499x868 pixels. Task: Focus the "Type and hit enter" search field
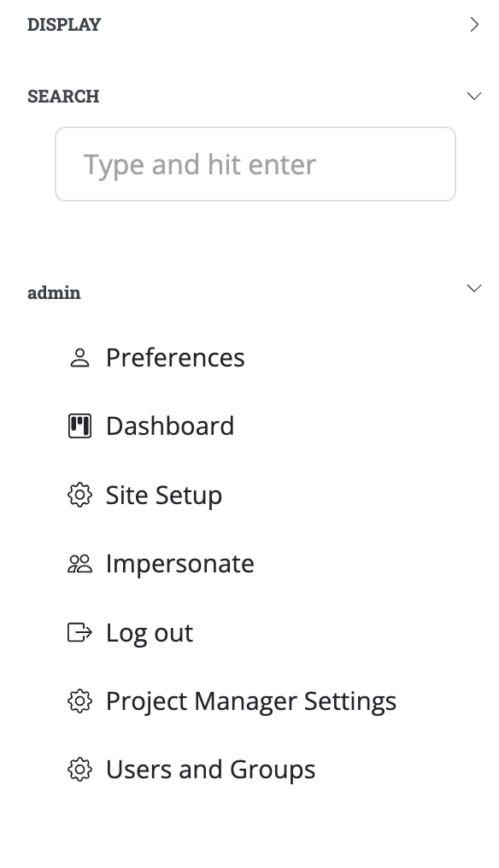255,164
